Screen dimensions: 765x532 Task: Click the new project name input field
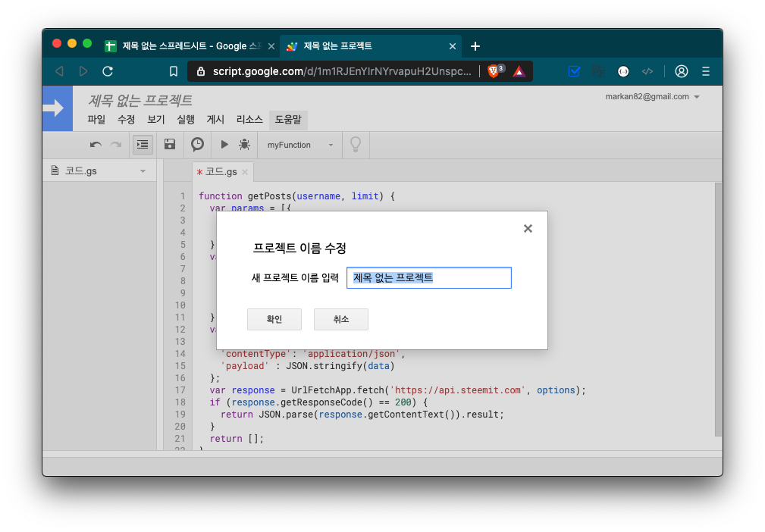(428, 278)
